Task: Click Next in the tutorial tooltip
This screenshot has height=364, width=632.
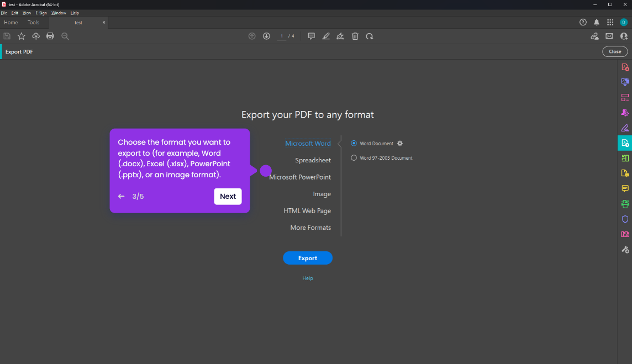Action: tap(228, 196)
